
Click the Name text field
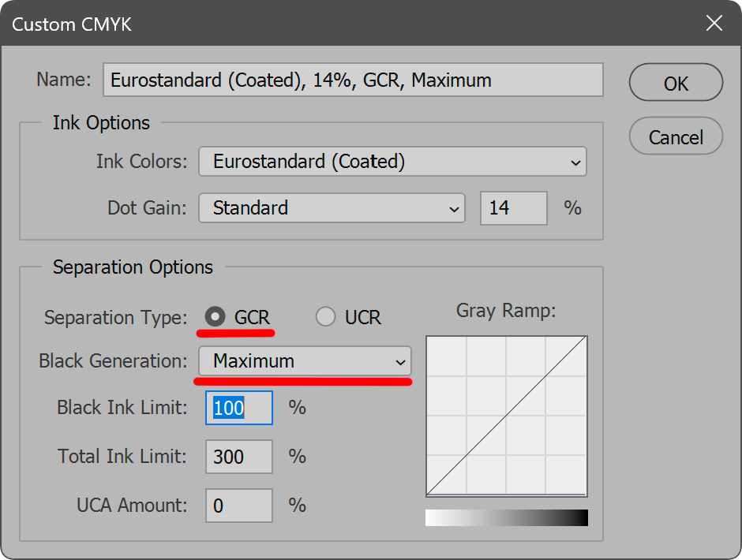pyautogui.click(x=353, y=80)
